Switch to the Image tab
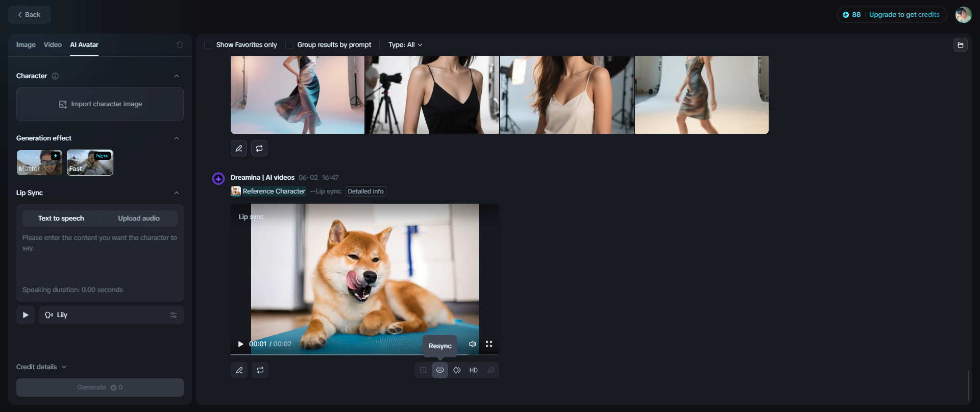The width and height of the screenshot is (980, 412). [x=26, y=45]
